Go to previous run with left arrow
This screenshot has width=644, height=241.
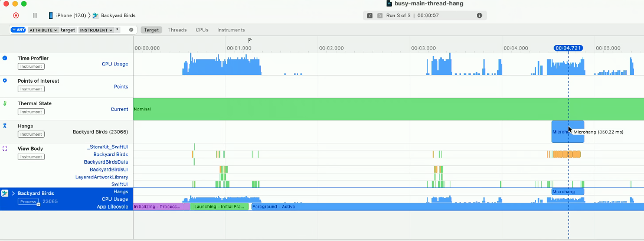370,15
